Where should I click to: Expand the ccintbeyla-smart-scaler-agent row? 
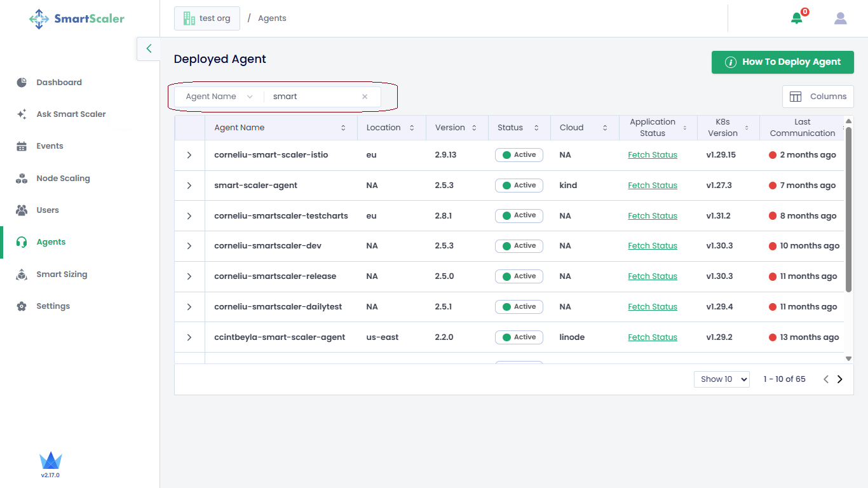tap(189, 337)
